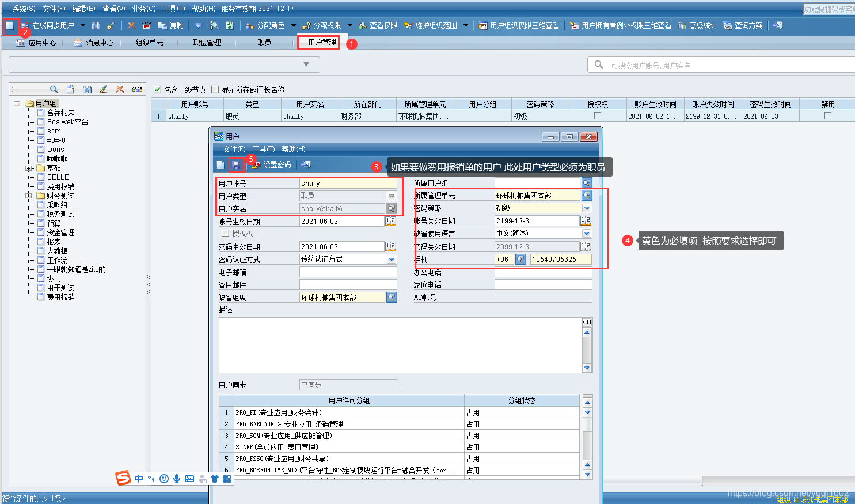
Task: Open the 密码认证方式 dropdown
Action: pyautogui.click(x=392, y=259)
